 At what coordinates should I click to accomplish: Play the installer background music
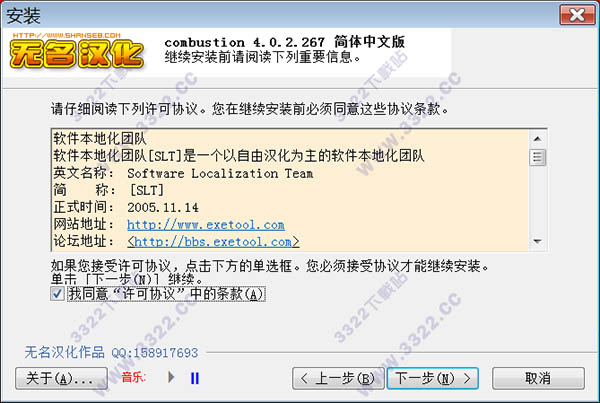171,377
